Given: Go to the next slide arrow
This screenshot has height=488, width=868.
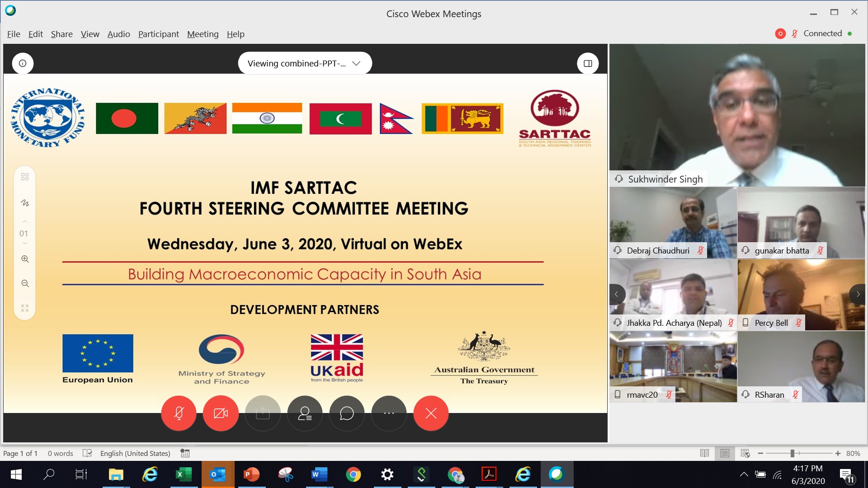Looking at the screenshot, I should pos(25,244).
